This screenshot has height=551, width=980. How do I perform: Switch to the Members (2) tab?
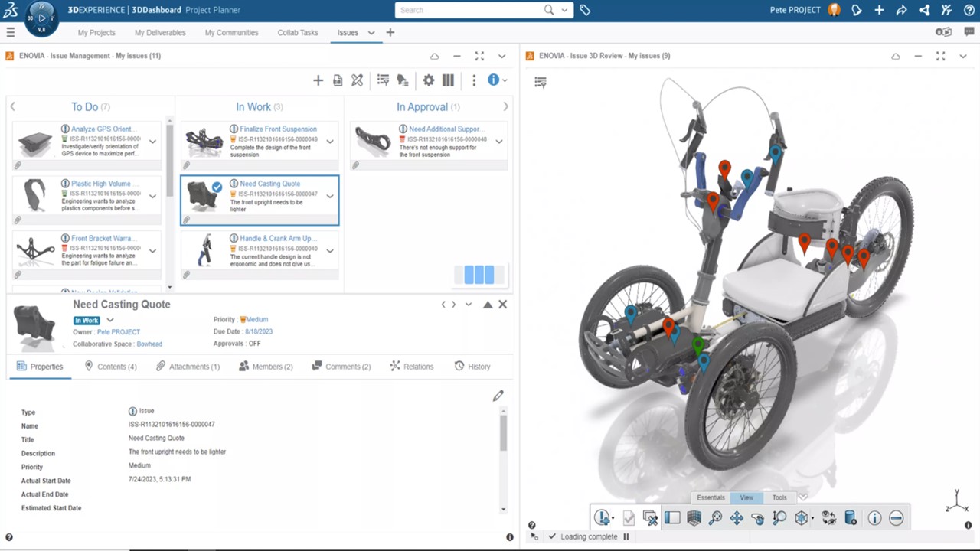point(266,367)
